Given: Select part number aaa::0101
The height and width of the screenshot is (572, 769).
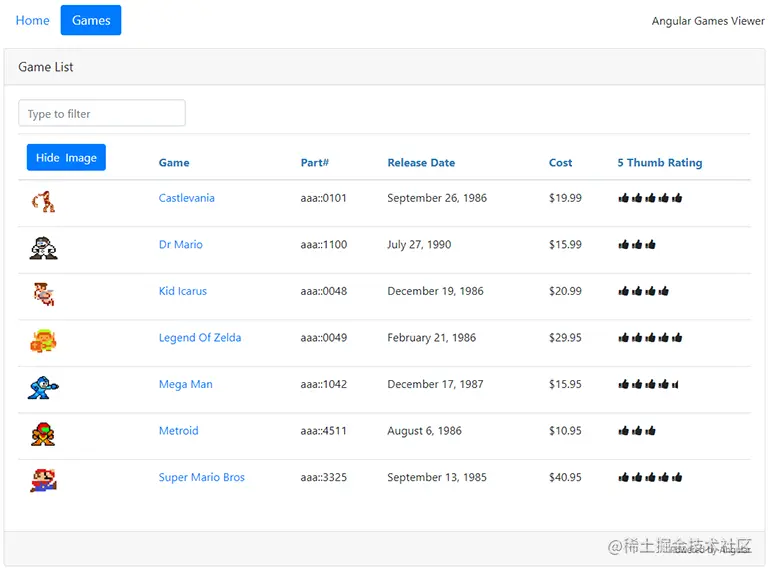Looking at the screenshot, I should [323, 198].
